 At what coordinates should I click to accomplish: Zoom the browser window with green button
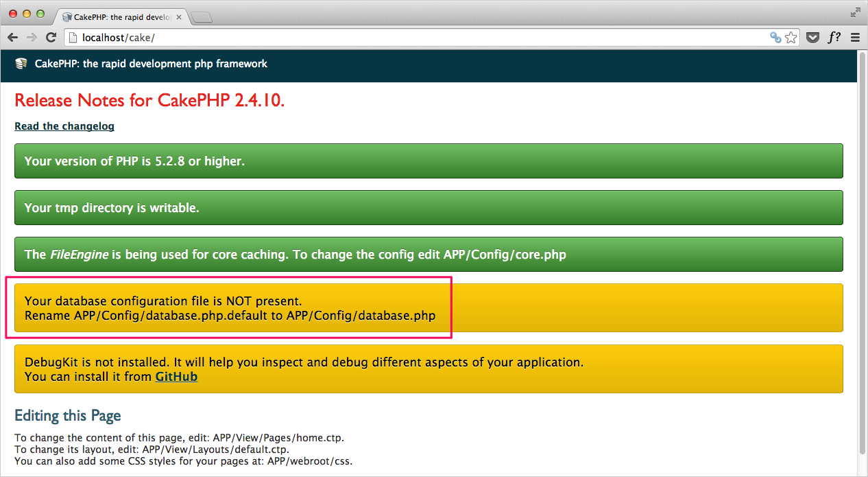pyautogui.click(x=40, y=14)
